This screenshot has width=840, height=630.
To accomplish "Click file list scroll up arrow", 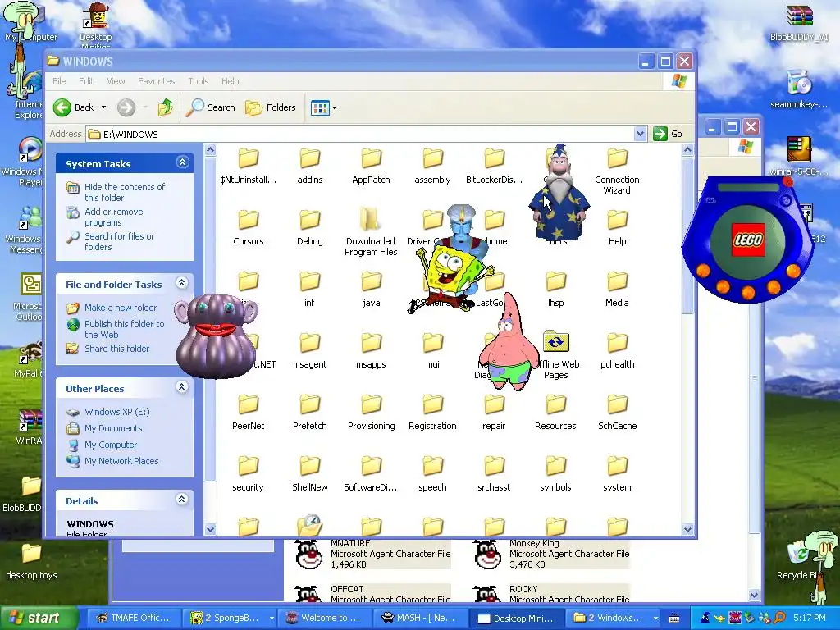I will tap(688, 150).
